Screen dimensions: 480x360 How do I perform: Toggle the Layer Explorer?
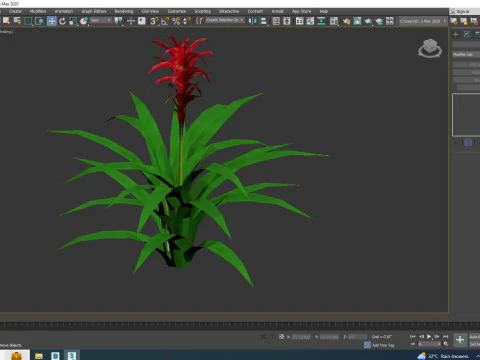click(287, 21)
